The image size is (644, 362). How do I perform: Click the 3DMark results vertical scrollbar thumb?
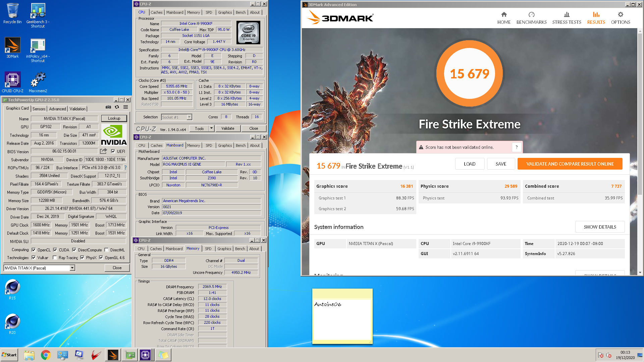(640, 114)
